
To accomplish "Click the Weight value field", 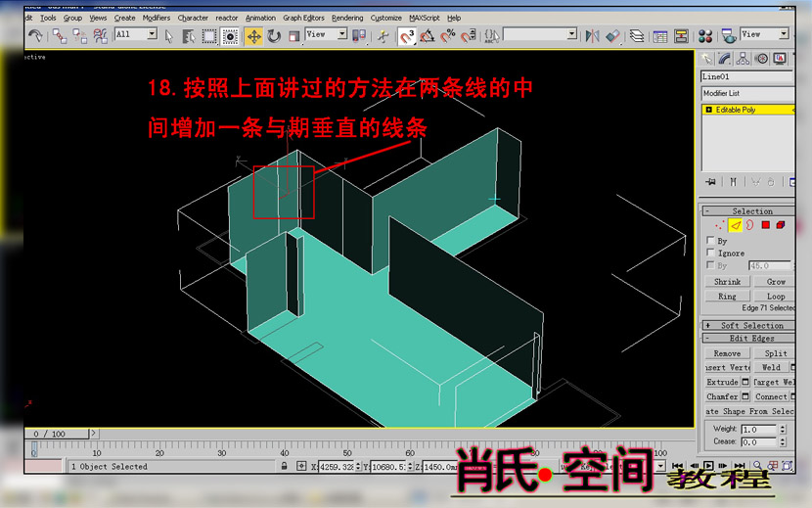I will click(758, 430).
